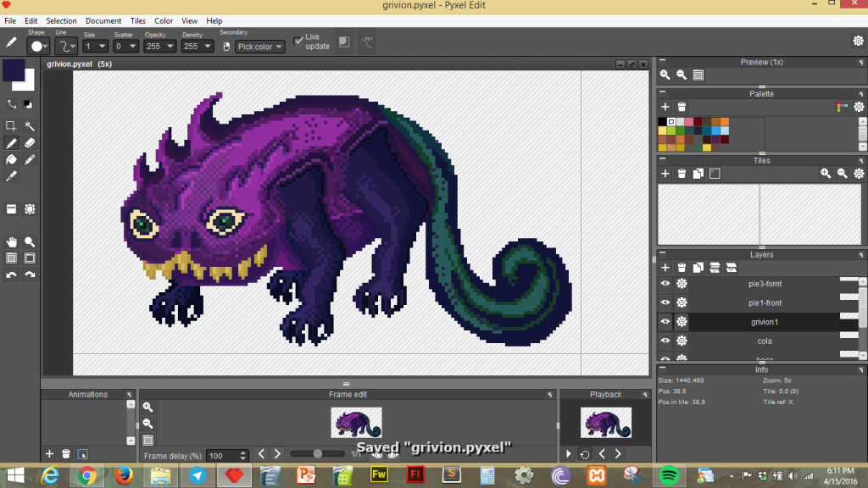Open the Secondary Pick color dropdown
The image size is (868, 488).
[x=260, y=47]
